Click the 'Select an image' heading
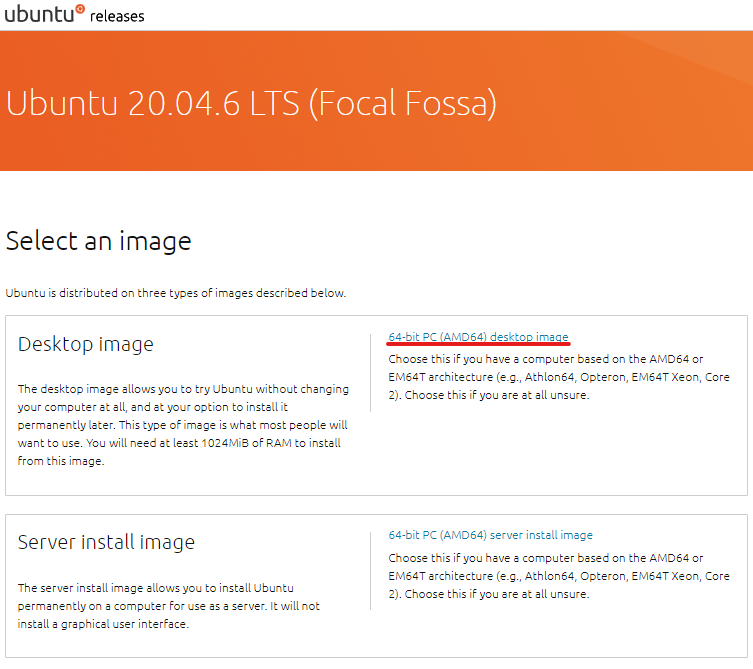This screenshot has width=753, height=669. 98,241
